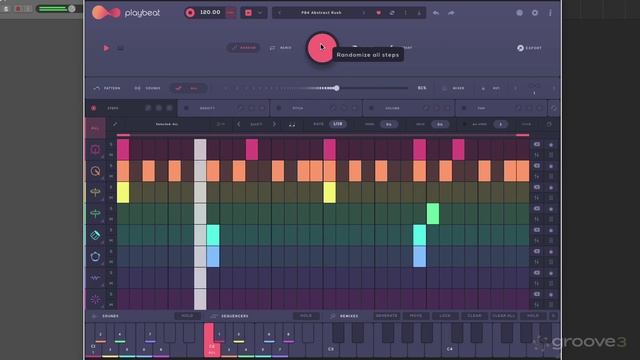Select the Remix mode button
This screenshot has width=640, height=360.
pyautogui.click(x=281, y=48)
